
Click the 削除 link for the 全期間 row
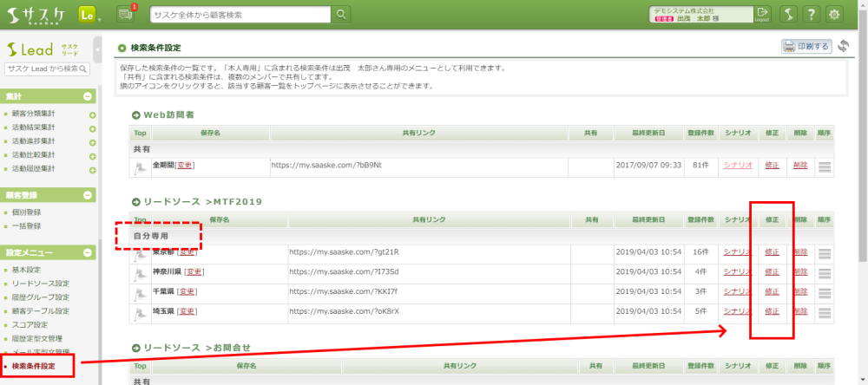(800, 165)
